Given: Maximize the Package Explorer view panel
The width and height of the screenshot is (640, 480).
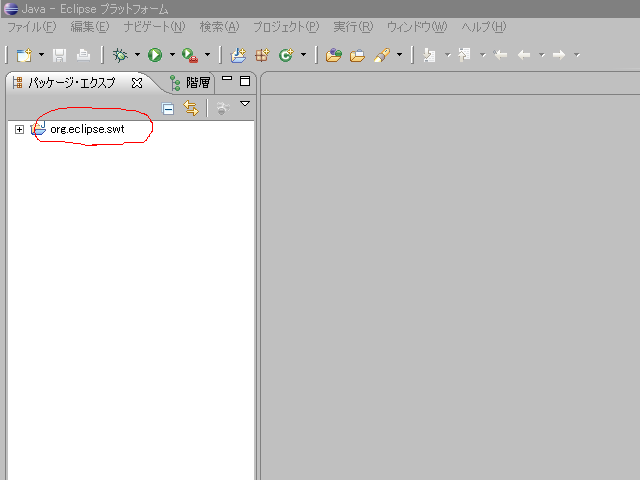Looking at the screenshot, I should [245, 81].
